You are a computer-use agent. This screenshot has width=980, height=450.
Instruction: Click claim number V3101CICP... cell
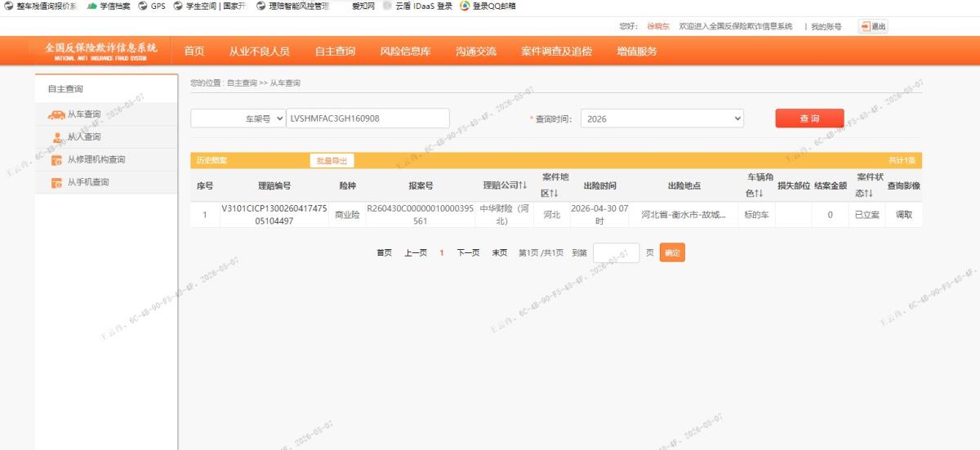click(x=274, y=215)
